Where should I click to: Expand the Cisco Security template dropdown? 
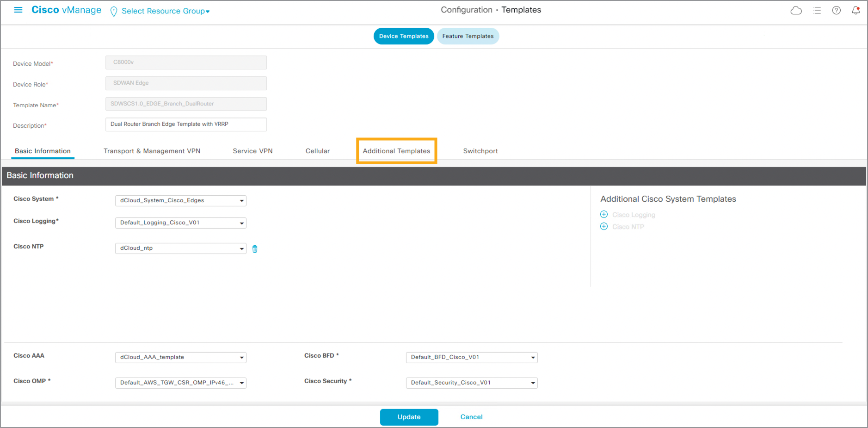[x=472, y=383]
